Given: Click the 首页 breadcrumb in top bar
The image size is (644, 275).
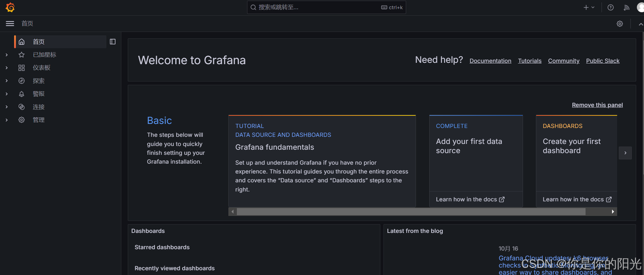Looking at the screenshot, I should click(x=27, y=24).
